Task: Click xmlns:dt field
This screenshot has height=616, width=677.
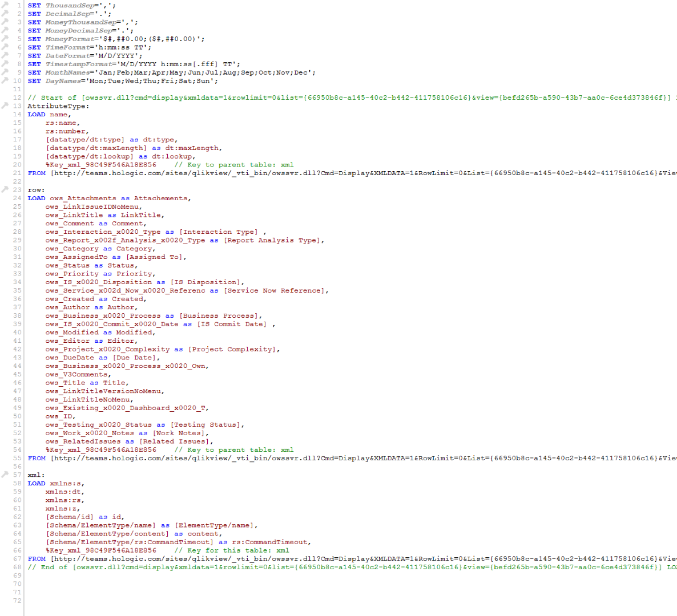Action: (63, 492)
